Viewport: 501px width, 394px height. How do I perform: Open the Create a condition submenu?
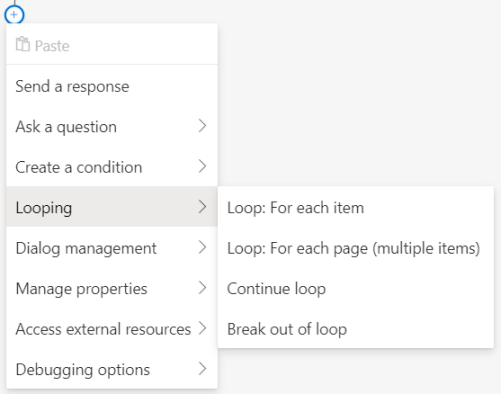[x=112, y=167]
